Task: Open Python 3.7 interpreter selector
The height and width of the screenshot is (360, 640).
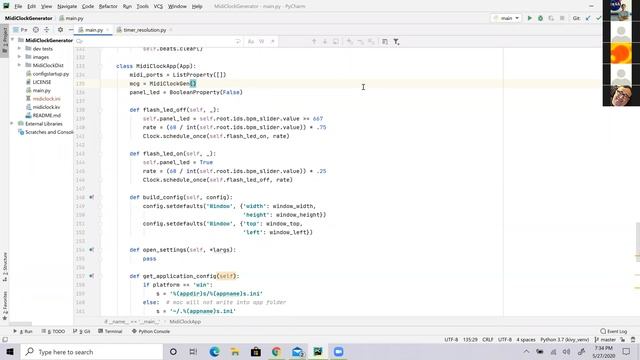Action: (564, 340)
